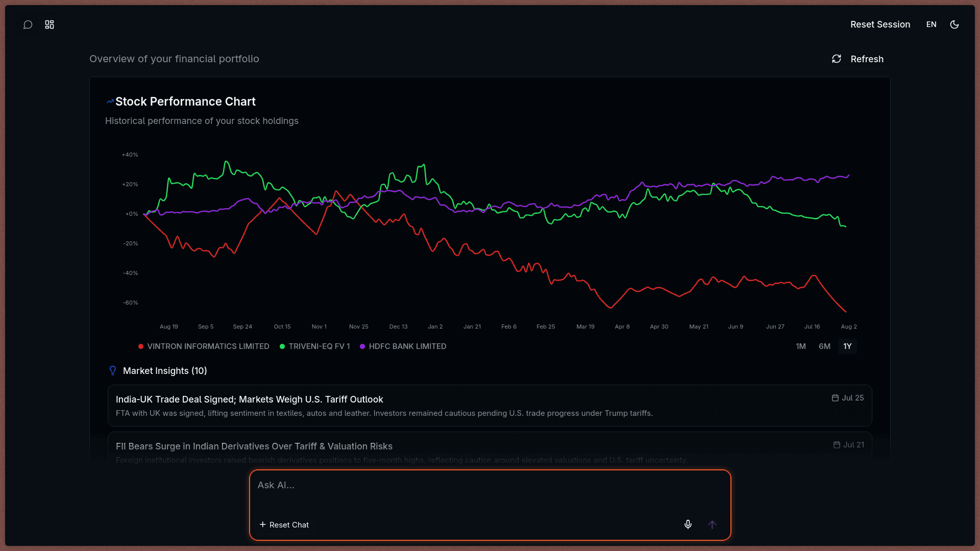Click the Jan 2 axis label
The width and height of the screenshot is (980, 551).
pyautogui.click(x=435, y=327)
